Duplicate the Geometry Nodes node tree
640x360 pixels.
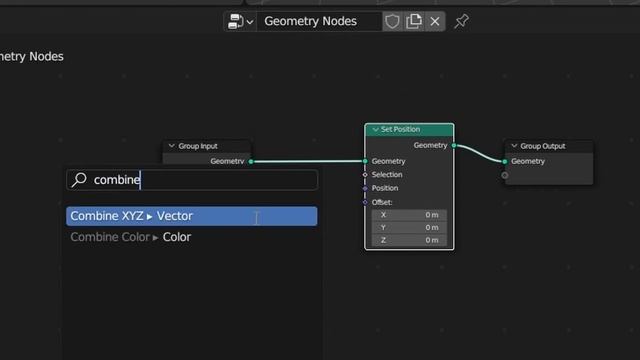point(414,21)
